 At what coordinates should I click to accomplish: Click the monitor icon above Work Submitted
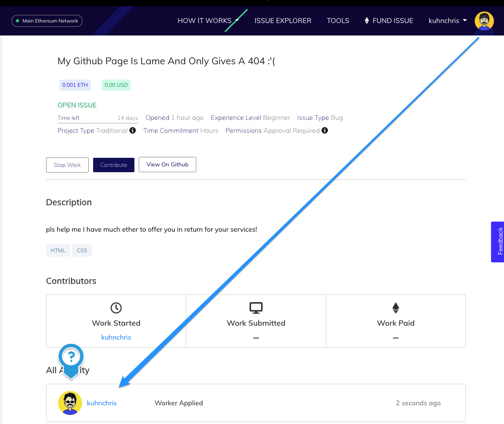256,308
